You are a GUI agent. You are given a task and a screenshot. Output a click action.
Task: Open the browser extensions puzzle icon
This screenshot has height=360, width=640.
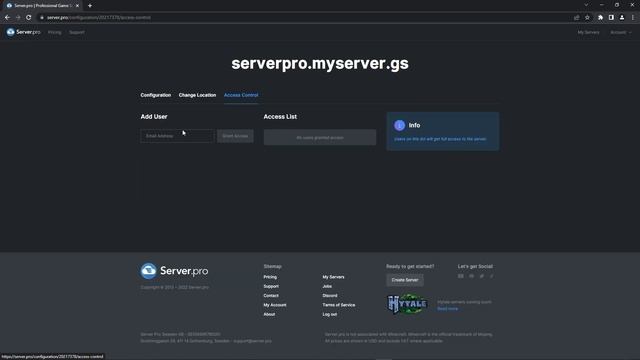coord(600,18)
